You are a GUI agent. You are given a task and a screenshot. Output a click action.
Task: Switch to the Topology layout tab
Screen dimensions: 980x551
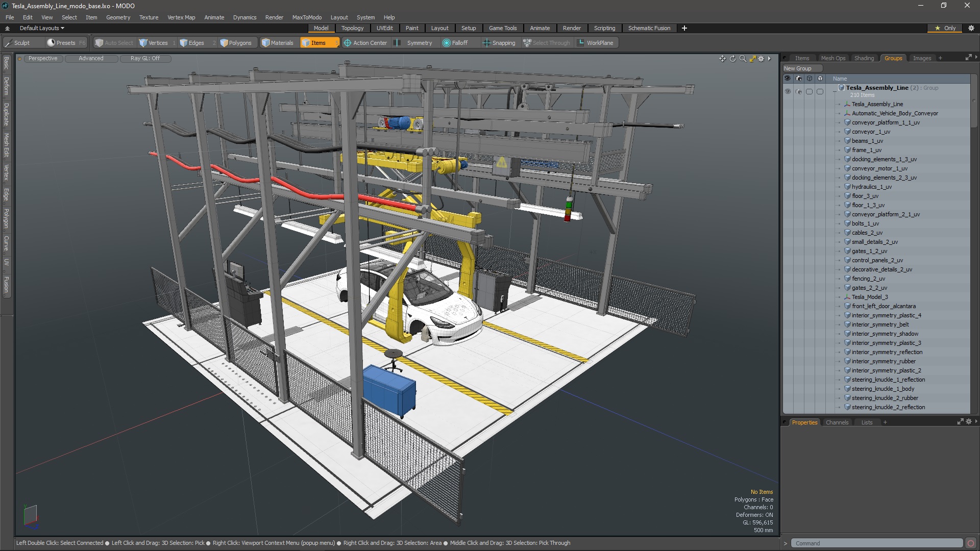coord(352,28)
